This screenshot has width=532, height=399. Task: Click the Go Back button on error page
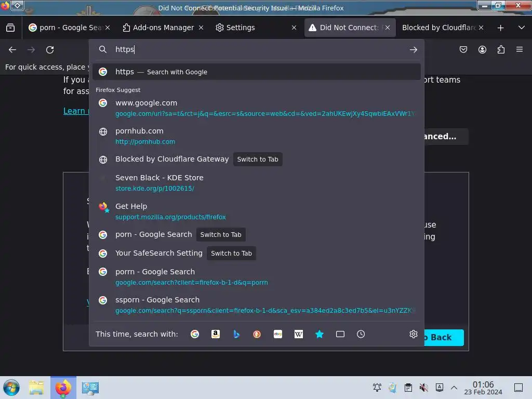pyautogui.click(x=444, y=338)
